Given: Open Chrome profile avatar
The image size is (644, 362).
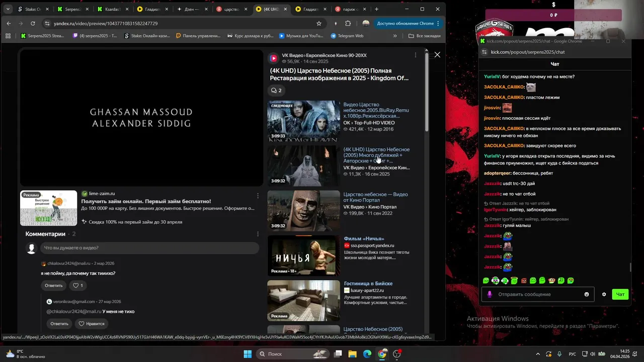Looking at the screenshot, I should (x=366, y=24).
